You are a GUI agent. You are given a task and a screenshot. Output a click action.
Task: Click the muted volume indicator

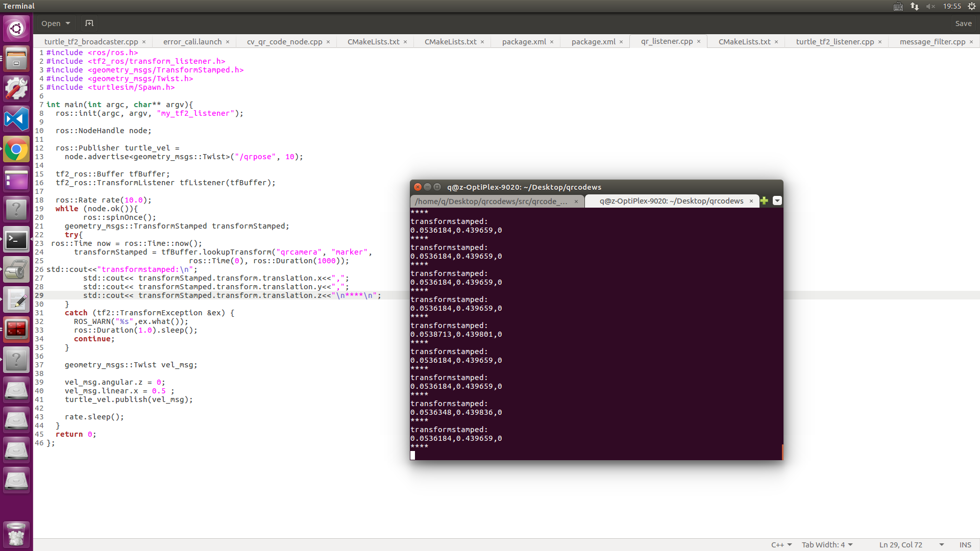[930, 6]
